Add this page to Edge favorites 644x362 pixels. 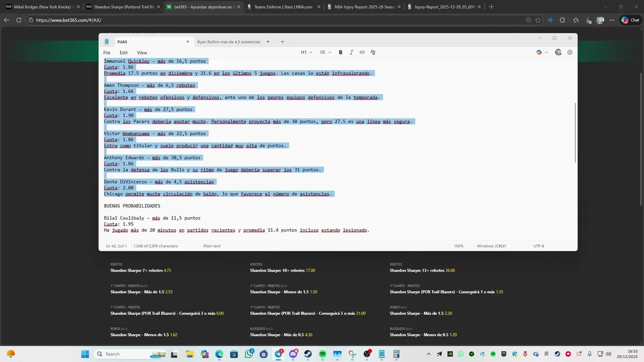coord(538,20)
